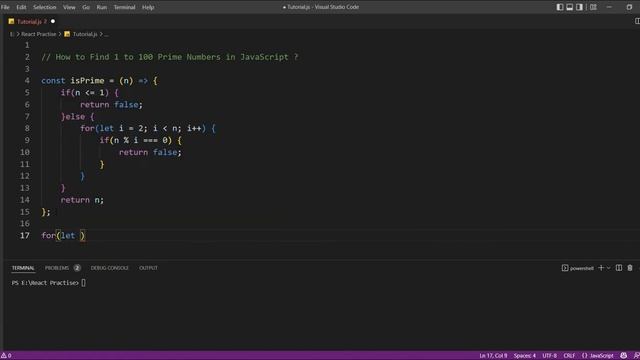Click the isPrime function name

coord(87,81)
